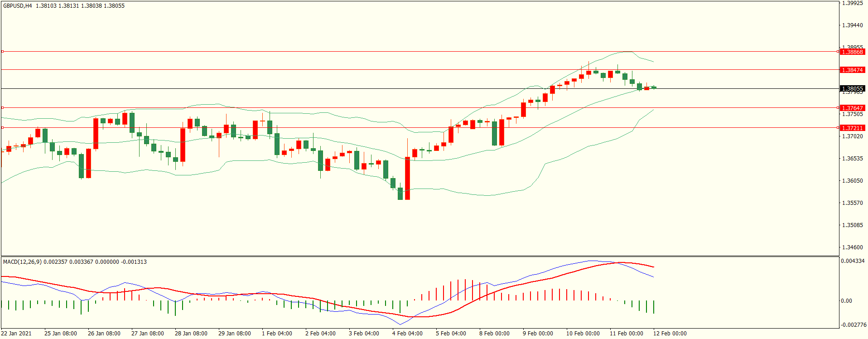Select the horizontal line at 1.37211

(x=420, y=128)
